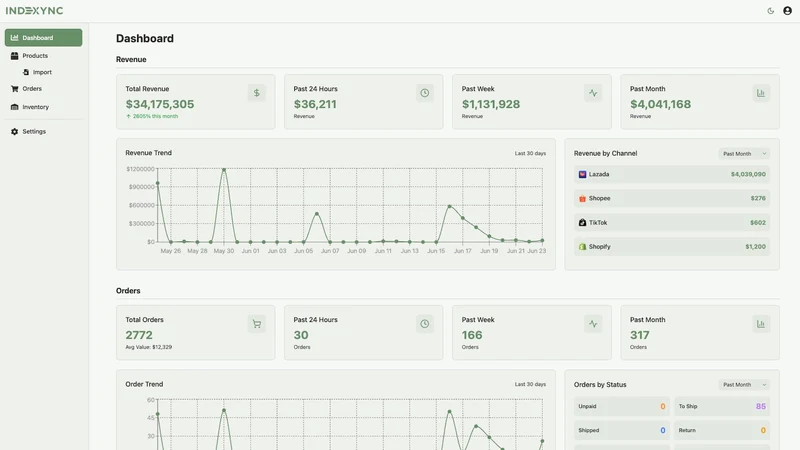Viewport: 800px width, 450px height.
Task: Click the Last 30 days label on Order Trend
Action: point(530,384)
